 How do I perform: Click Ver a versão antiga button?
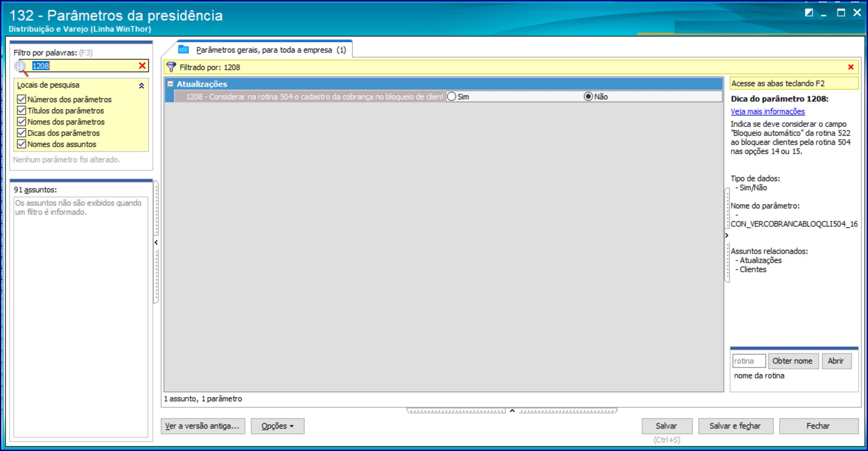click(202, 426)
